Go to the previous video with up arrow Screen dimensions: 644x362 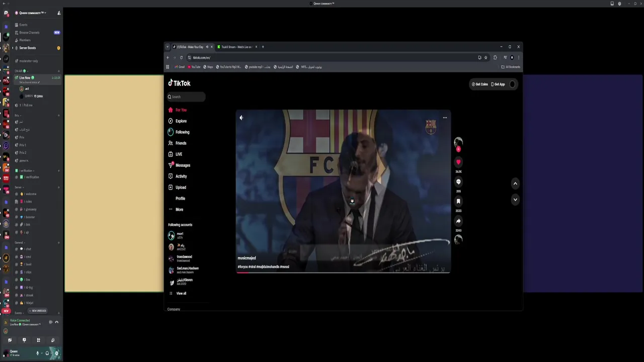(x=515, y=184)
